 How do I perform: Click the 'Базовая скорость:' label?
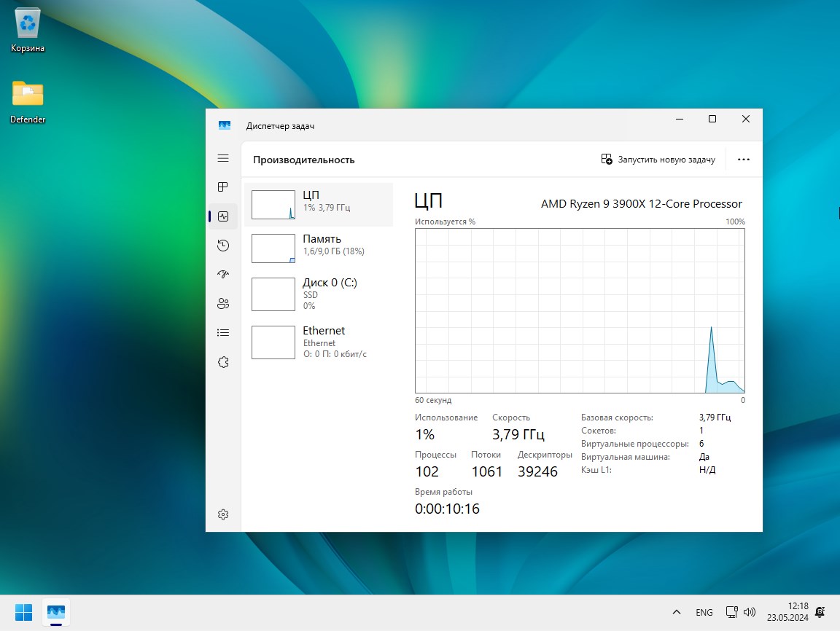click(617, 418)
